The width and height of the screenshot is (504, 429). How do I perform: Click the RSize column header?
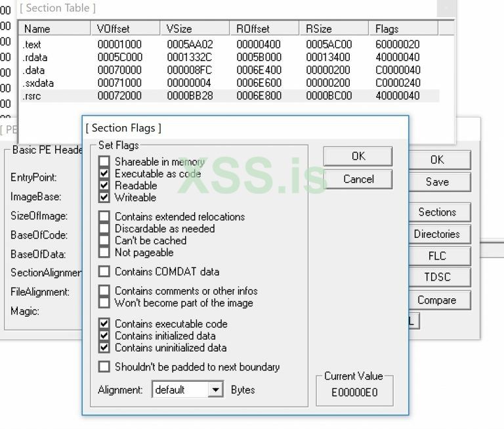333,29
